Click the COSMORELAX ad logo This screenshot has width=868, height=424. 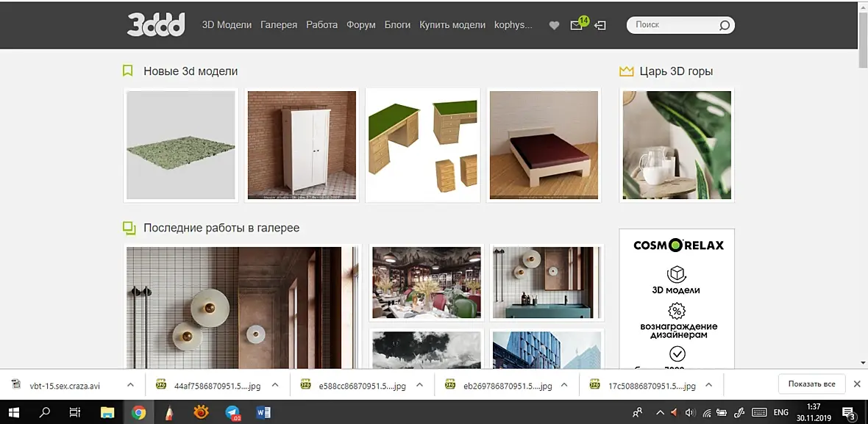[x=678, y=245]
